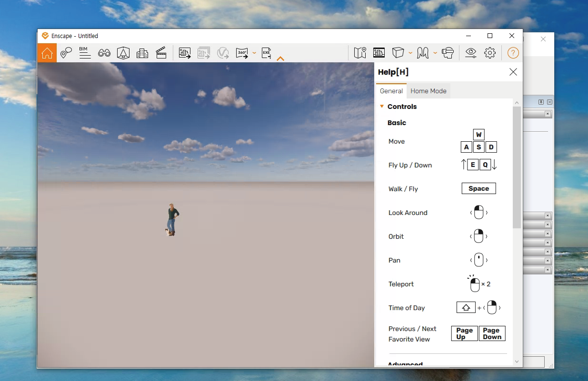Image resolution: width=588 pixels, height=381 pixels.
Task: Click the cube rendering style icon
Action: pos(398,53)
